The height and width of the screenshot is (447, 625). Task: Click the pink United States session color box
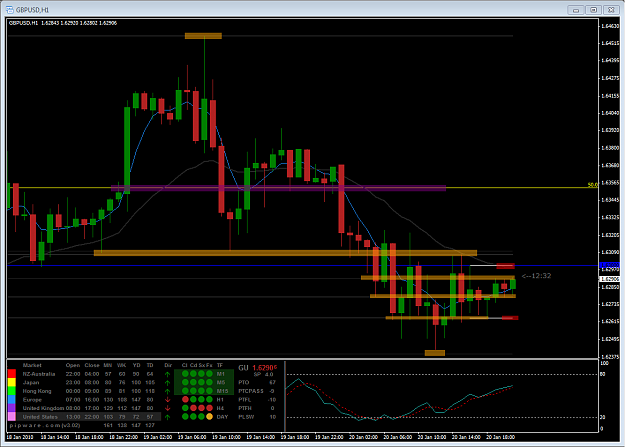[x=12, y=417]
